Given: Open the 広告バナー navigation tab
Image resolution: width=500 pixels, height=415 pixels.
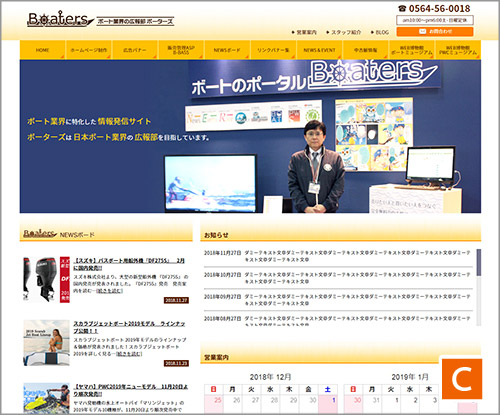Looking at the screenshot, I should pos(135,50).
